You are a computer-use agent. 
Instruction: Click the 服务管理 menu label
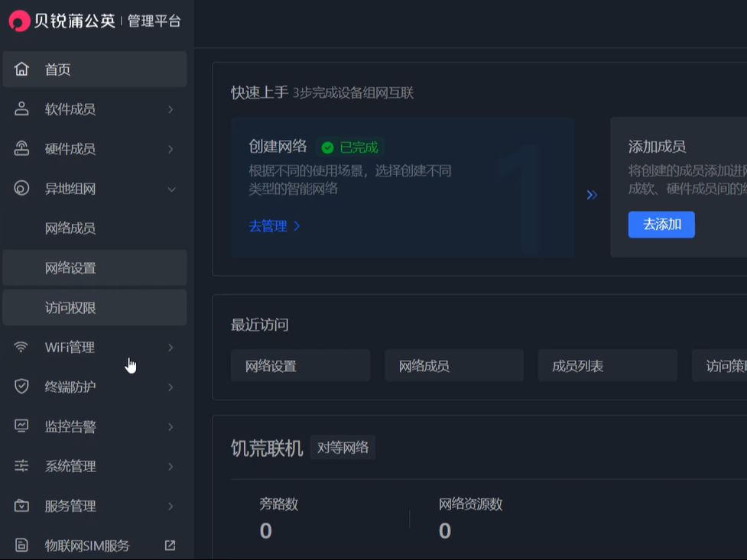point(70,506)
